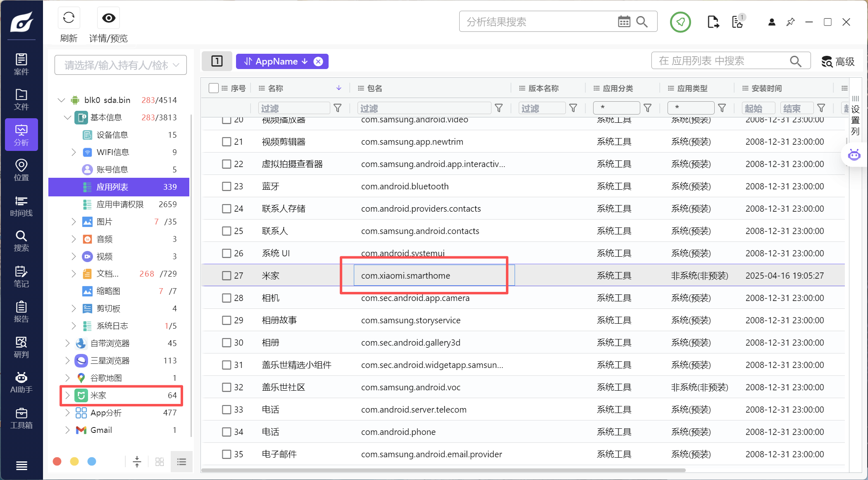The height and width of the screenshot is (480, 868).
Task: Select 设备信息 in the tree
Action: click(112, 135)
